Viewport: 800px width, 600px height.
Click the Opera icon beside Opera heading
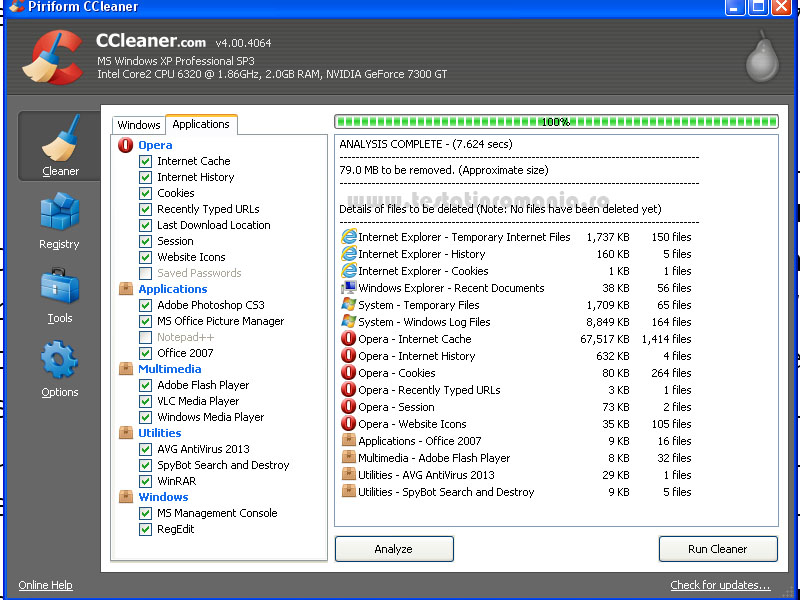[125, 145]
